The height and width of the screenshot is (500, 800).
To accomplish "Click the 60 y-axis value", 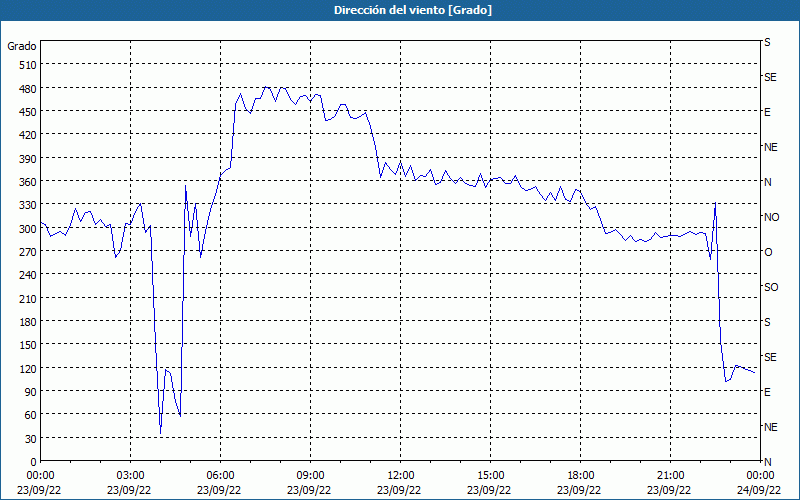I will [x=31, y=416].
